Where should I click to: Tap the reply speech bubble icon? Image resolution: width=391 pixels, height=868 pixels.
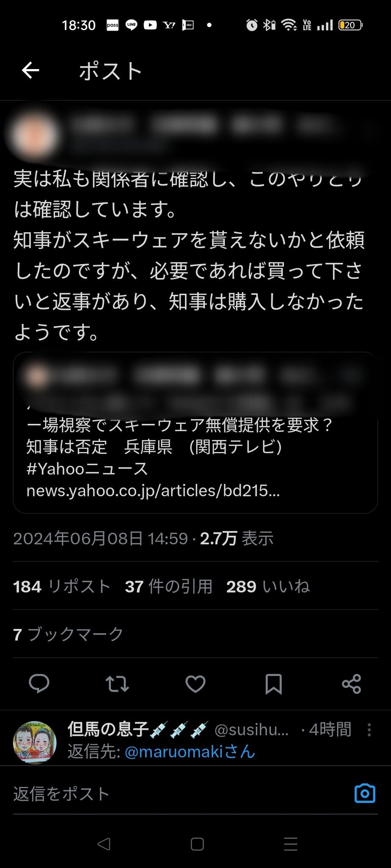39,684
